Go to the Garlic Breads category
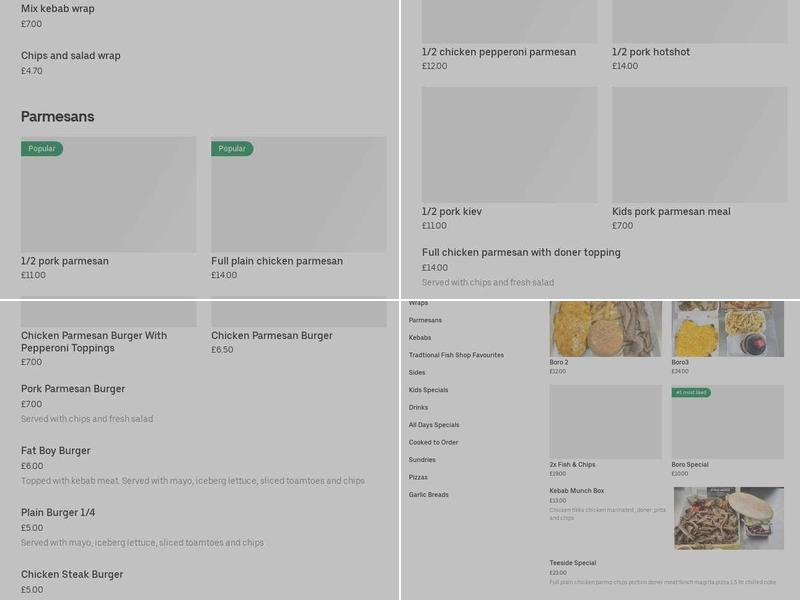Viewport: 800px width, 600px height. [x=428, y=495]
